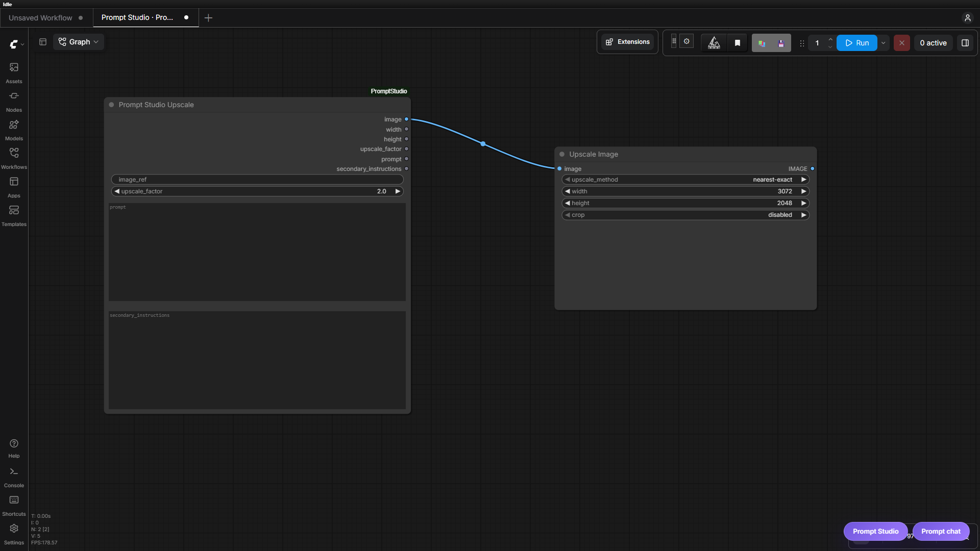Click the purple floppy save icon
This screenshot has width=980, height=551.
point(781,43)
